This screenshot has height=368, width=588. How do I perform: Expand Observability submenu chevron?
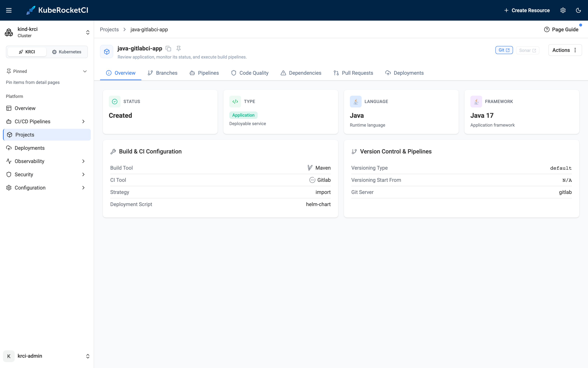pyautogui.click(x=83, y=161)
